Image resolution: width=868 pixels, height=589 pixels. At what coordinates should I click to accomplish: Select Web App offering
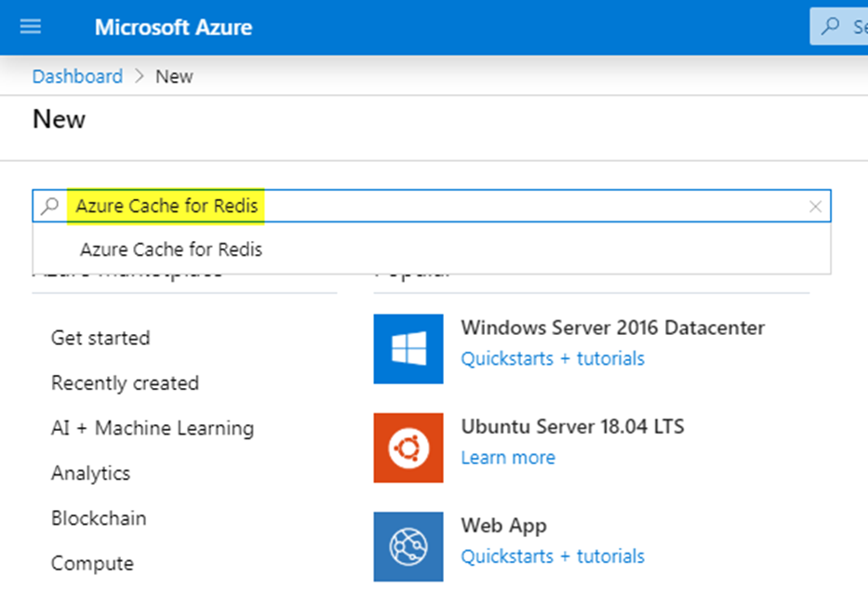pyautogui.click(x=503, y=526)
